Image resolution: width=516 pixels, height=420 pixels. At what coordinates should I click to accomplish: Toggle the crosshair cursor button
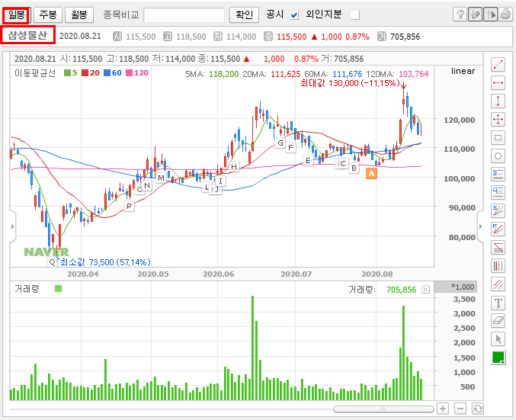pos(490,14)
